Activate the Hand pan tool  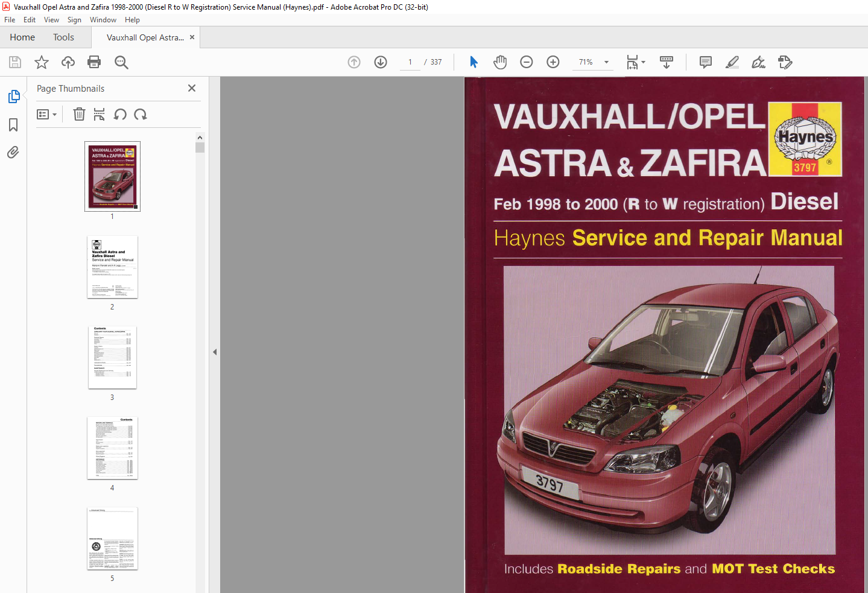(500, 62)
